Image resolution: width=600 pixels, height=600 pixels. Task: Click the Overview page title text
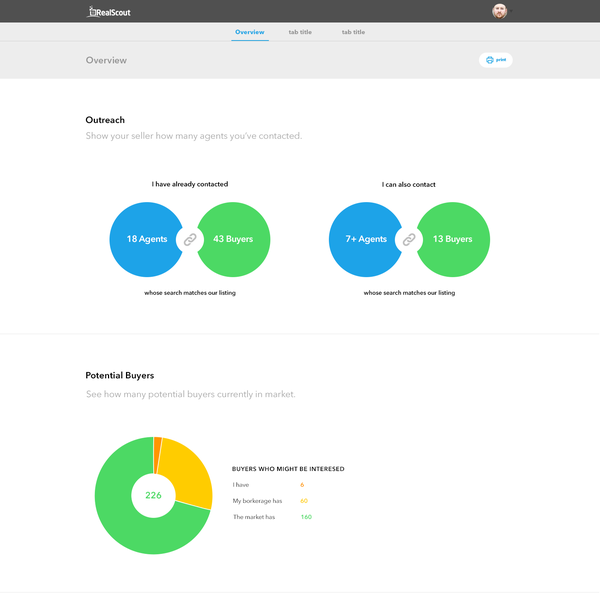106,60
